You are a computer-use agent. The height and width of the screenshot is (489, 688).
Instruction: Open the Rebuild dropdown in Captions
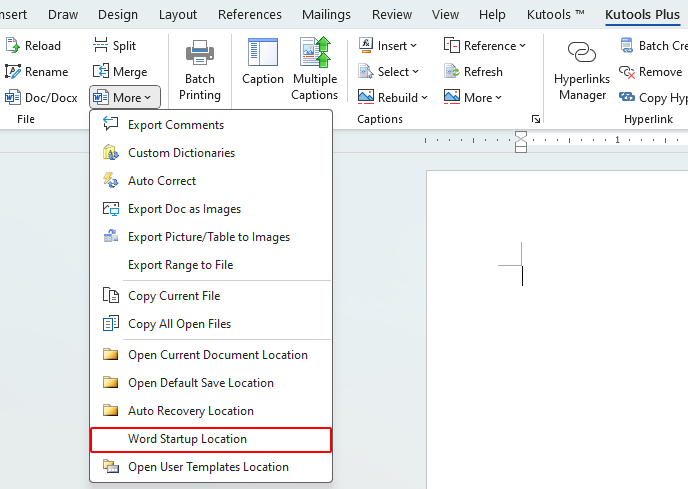click(x=393, y=98)
